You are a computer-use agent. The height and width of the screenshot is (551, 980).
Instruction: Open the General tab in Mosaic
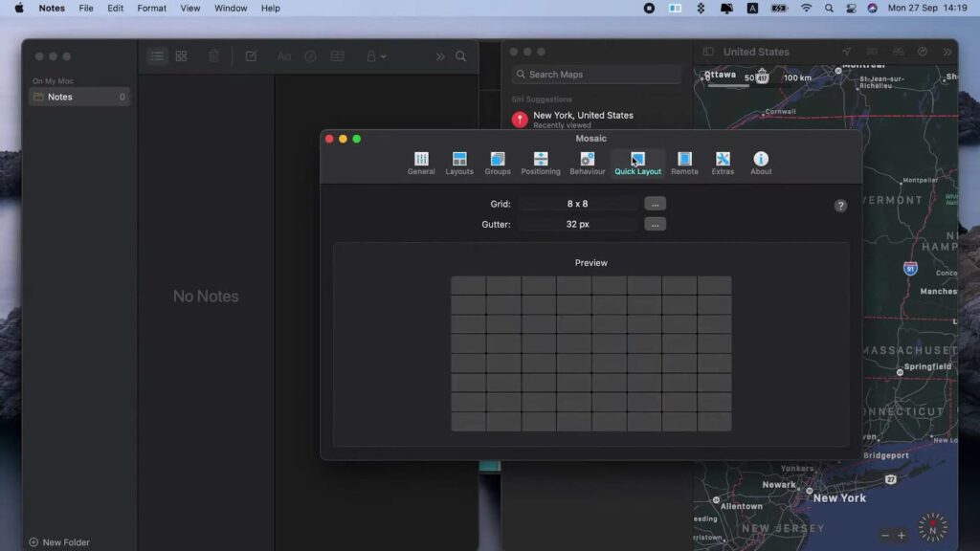tap(421, 163)
